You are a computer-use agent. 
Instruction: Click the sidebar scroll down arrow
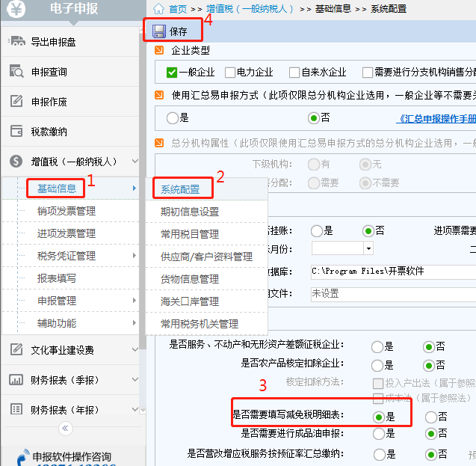point(143,411)
